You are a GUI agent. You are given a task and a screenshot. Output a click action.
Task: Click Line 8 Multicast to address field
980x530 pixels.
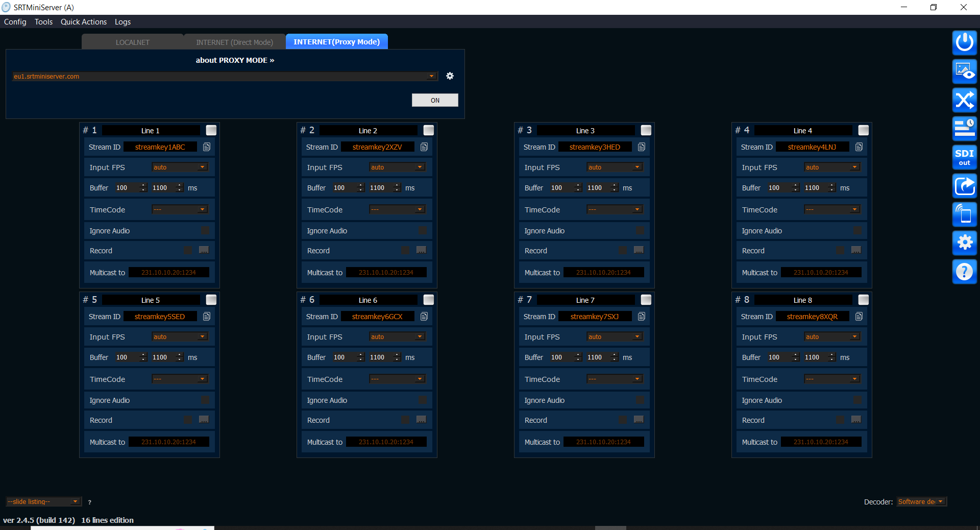click(821, 442)
